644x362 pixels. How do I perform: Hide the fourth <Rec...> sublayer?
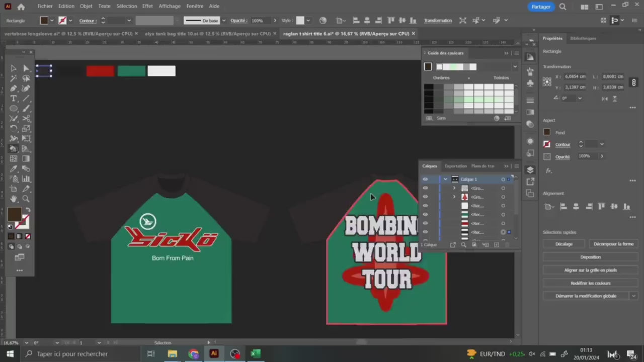tap(425, 232)
